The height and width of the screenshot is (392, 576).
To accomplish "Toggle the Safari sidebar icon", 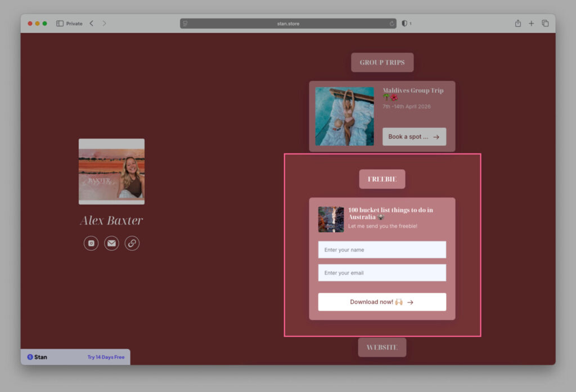I will (60, 24).
